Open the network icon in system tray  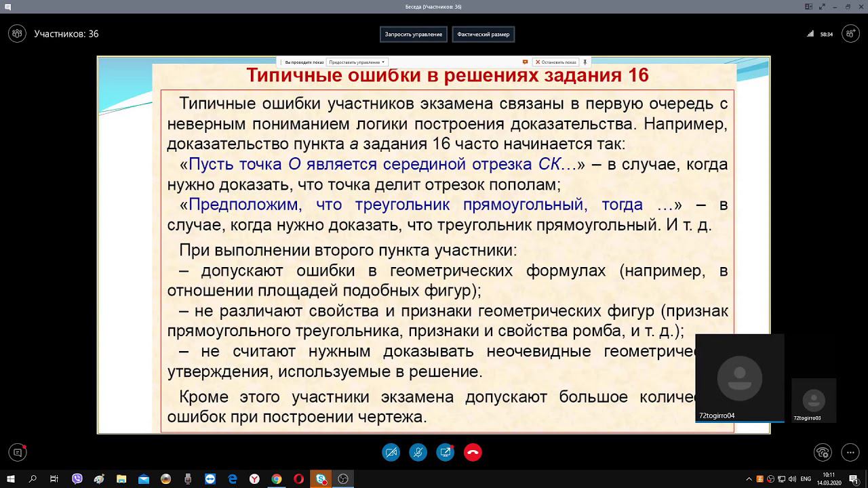(782, 479)
